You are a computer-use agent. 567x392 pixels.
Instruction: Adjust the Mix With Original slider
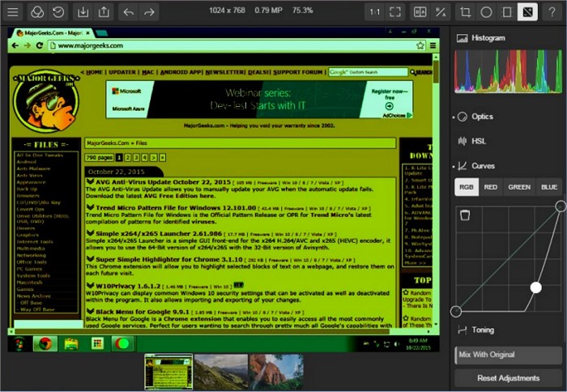(509, 355)
